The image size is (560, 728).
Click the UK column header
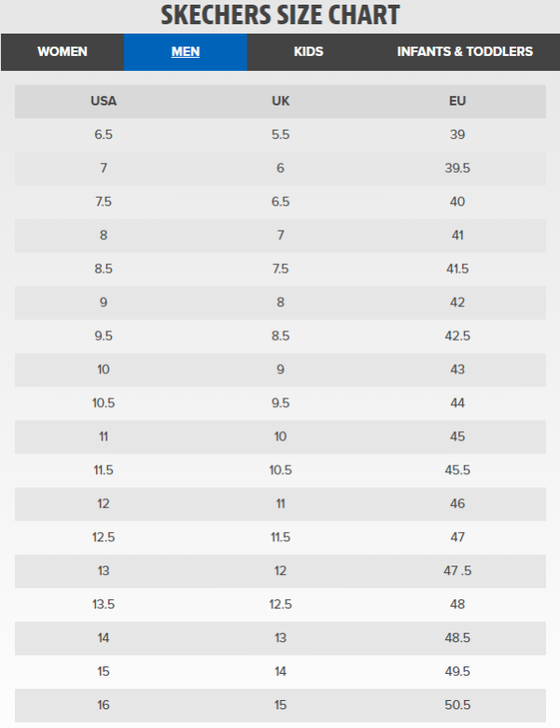click(x=280, y=101)
